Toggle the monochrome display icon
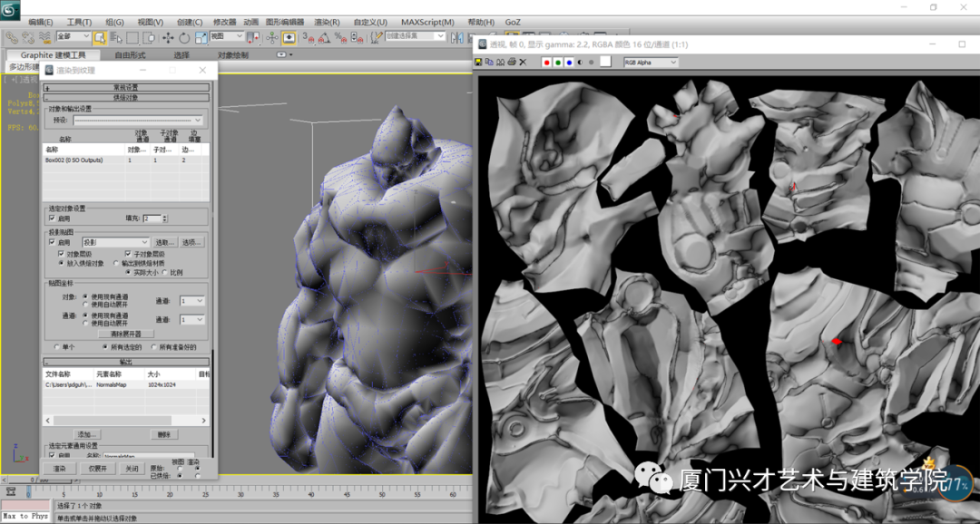This screenshot has height=524, width=980. tap(591, 63)
